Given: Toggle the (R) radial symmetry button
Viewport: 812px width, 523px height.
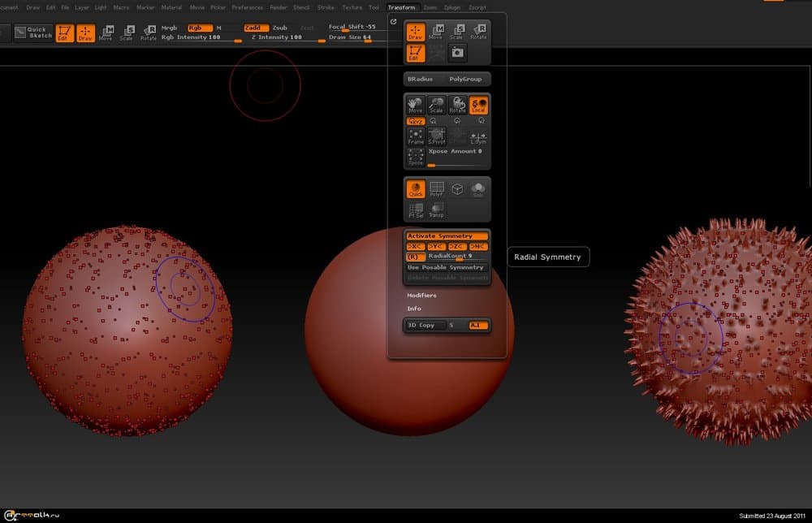Looking at the screenshot, I should click(415, 257).
